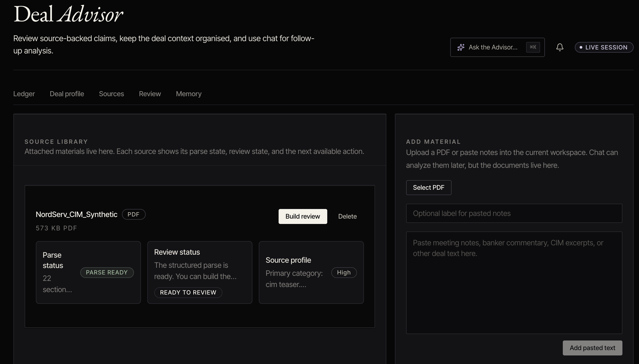Screen dimensions: 639x364
Task: Open the Deal profile tab
Action: (x=67, y=94)
